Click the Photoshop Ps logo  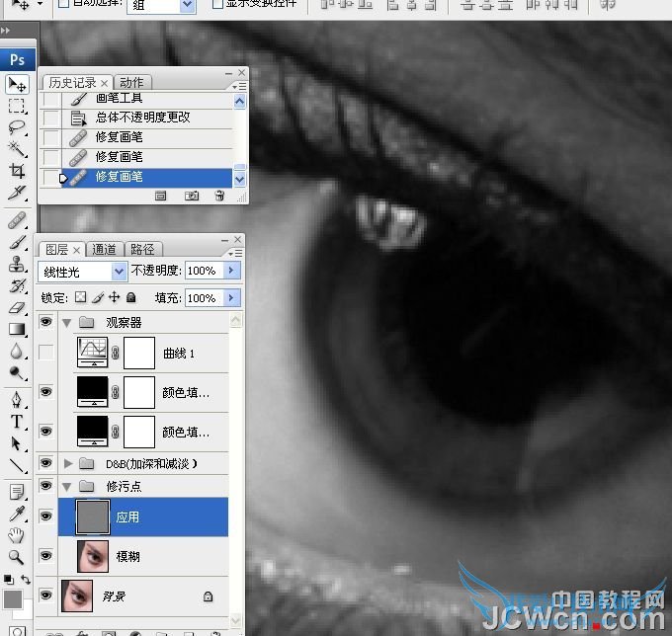pyautogui.click(x=18, y=59)
